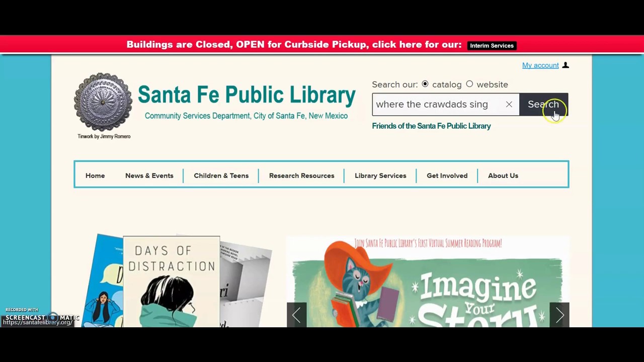The image size is (644, 362).
Task: Click the Search button
Action: click(543, 105)
